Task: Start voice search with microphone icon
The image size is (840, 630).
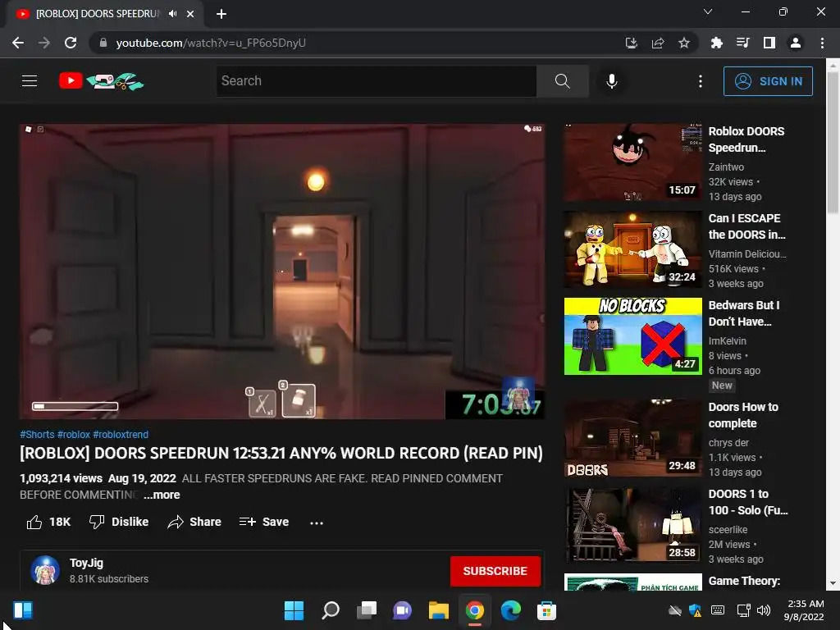Action: click(612, 81)
